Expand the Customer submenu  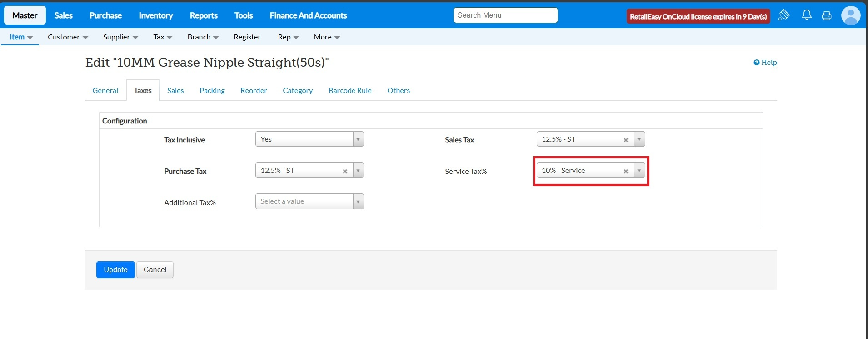click(68, 37)
